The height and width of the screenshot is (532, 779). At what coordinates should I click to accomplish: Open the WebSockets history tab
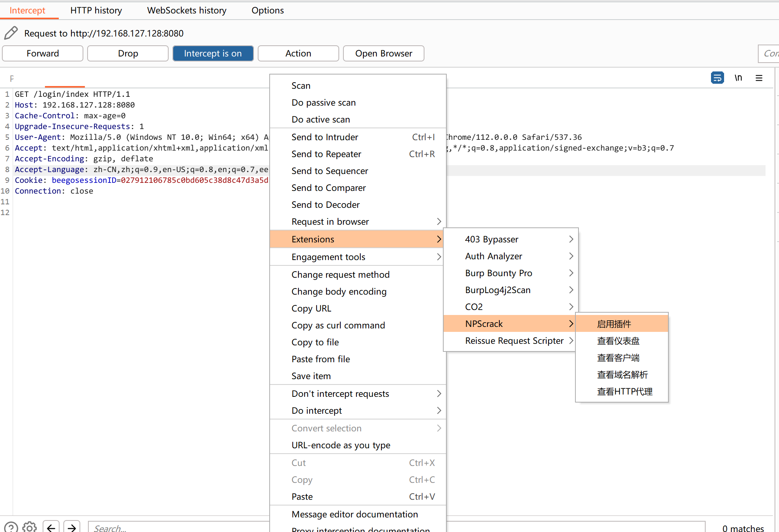pos(187,10)
